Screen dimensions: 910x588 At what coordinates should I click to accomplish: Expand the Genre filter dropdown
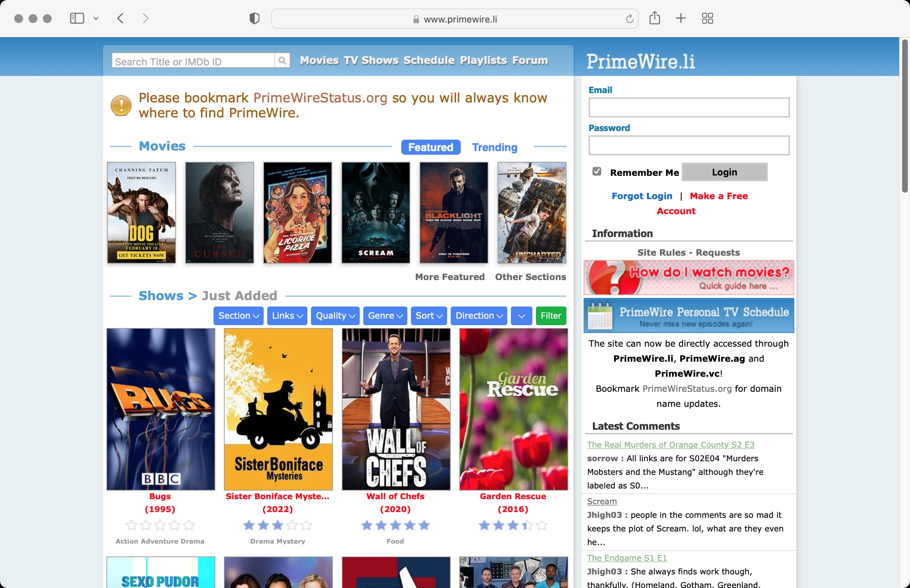click(x=385, y=315)
